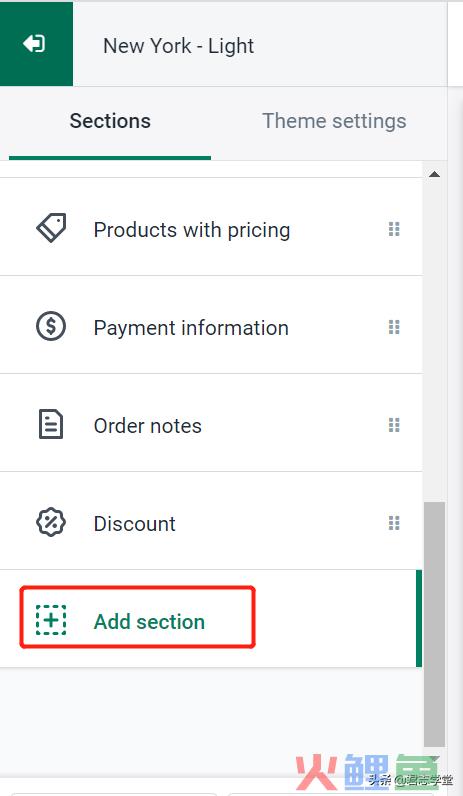Click the drag handle beside Order notes
The height and width of the screenshot is (796, 463).
pyautogui.click(x=394, y=425)
